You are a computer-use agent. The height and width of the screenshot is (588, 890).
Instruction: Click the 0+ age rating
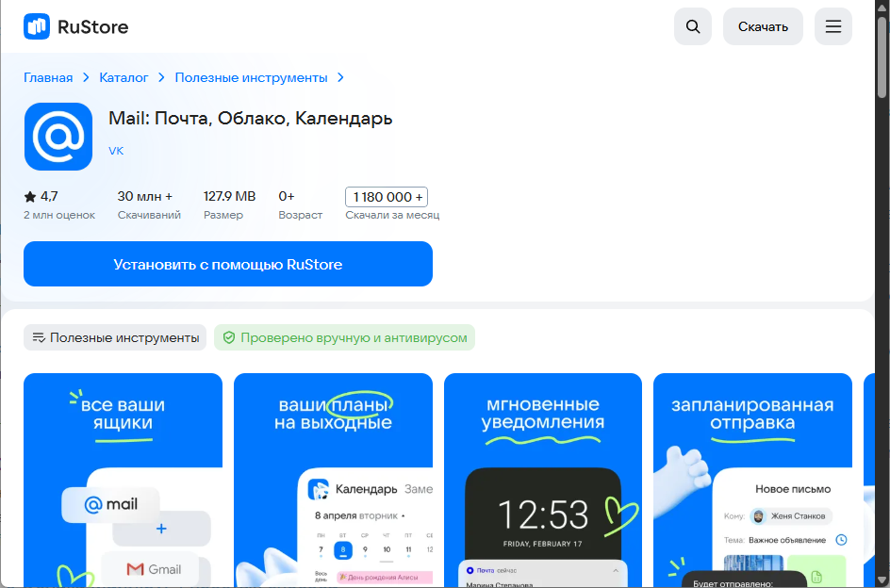[x=286, y=196]
